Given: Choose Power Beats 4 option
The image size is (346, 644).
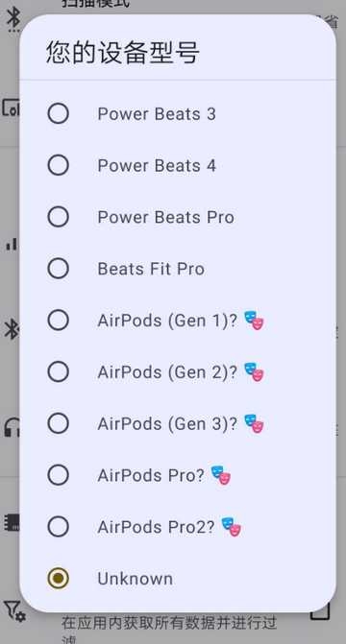Looking at the screenshot, I should 58,165.
